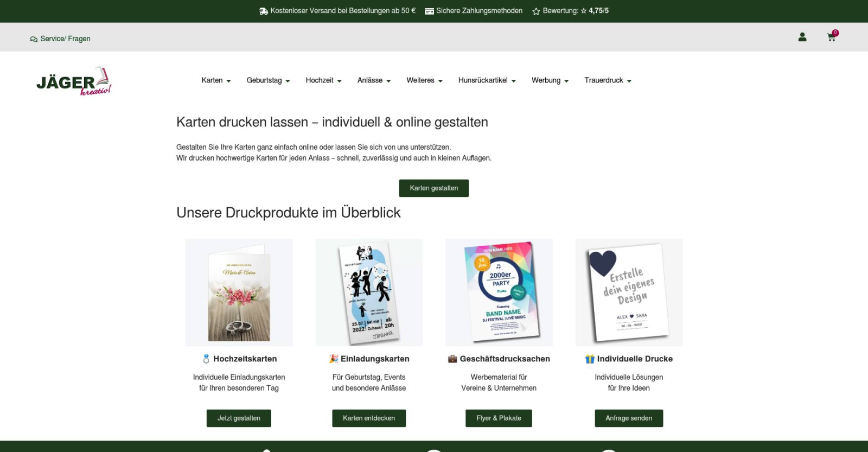Click the Geschäftsdrucksachen heading
Image resolution: width=868 pixels, height=452 pixels.
coord(505,359)
